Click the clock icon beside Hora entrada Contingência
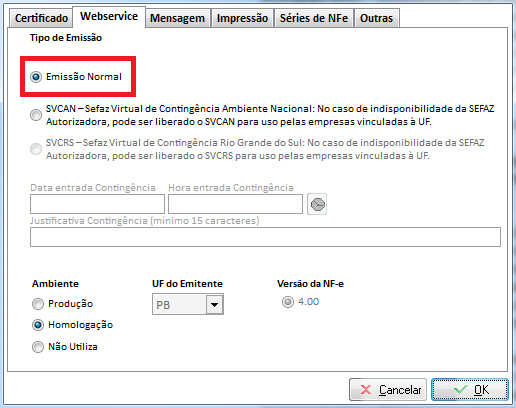Viewport: 516px width, 408px height. tap(317, 204)
